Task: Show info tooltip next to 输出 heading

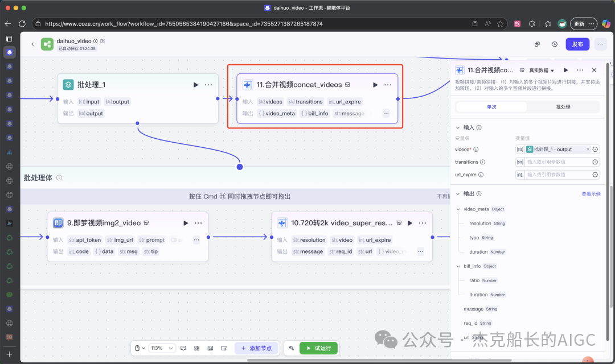Action: pyautogui.click(x=479, y=194)
